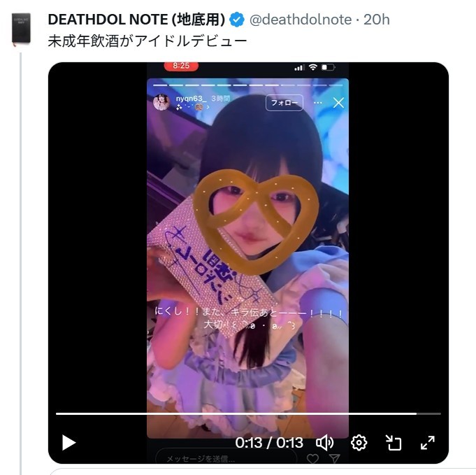Enter fullscreen video mode
Viewport: 476px width, 475px height.
point(427,442)
